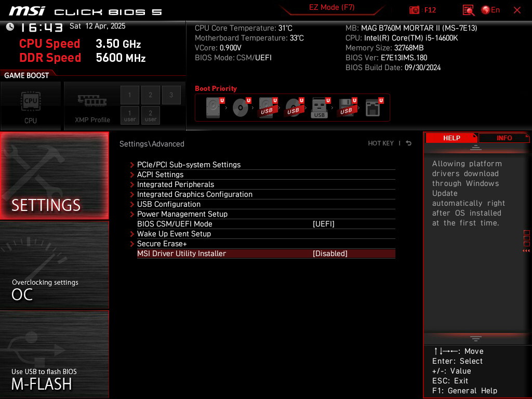Viewport: 532px width, 399px height.
Task: Click the clock icon beside the time
Action: point(10,27)
